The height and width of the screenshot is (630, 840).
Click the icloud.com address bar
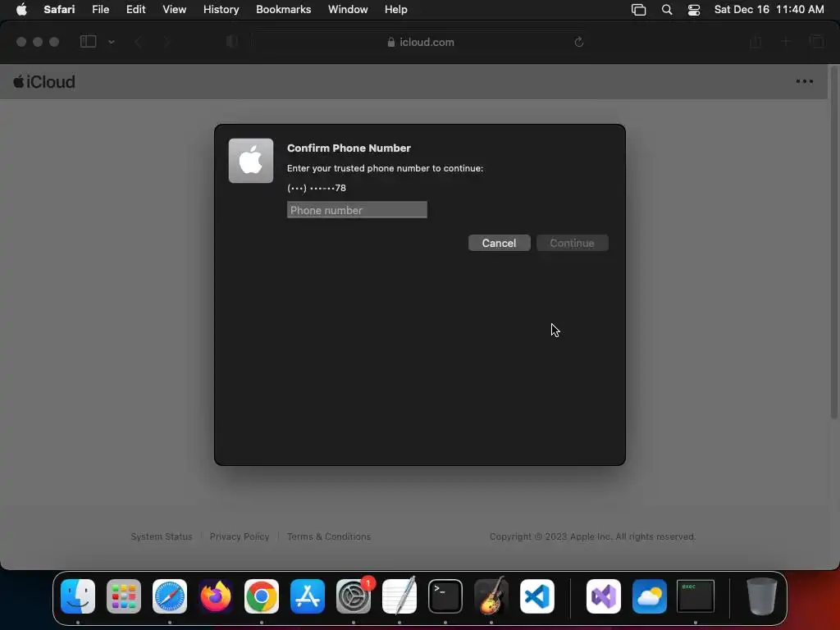[x=421, y=42]
